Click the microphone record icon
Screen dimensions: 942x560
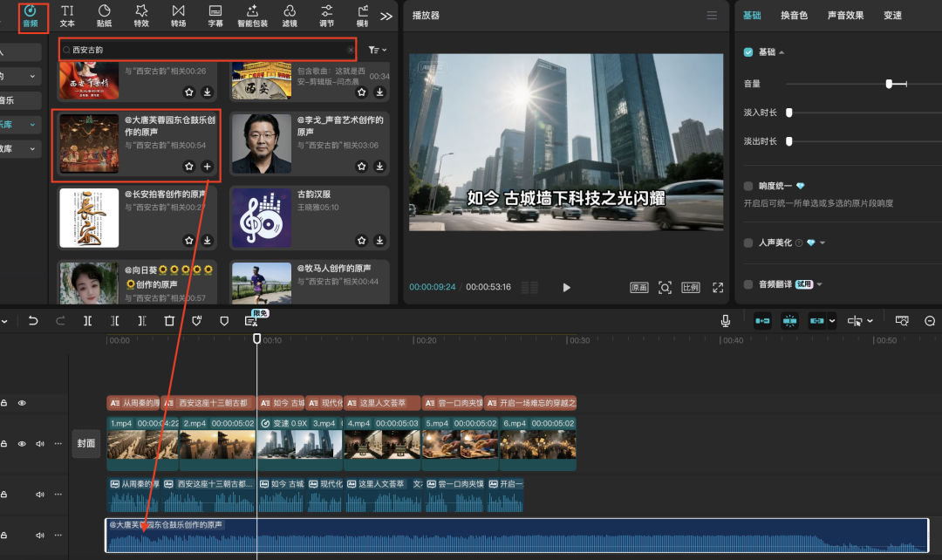[726, 321]
